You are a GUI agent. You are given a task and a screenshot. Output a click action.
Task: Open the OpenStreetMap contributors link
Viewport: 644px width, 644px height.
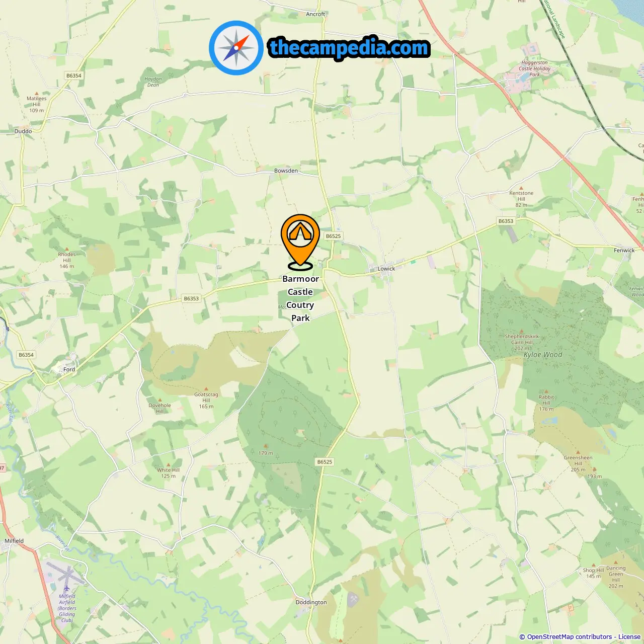click(570, 637)
